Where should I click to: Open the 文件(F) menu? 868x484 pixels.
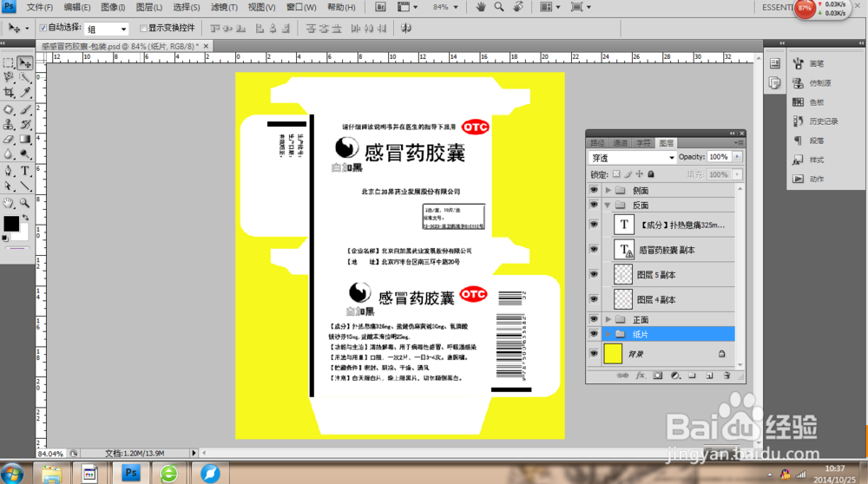40,7
